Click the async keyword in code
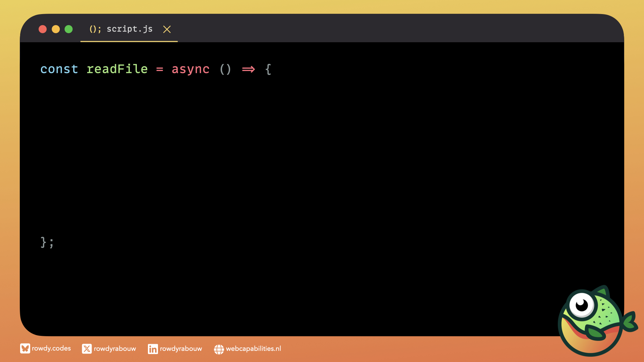 click(x=190, y=69)
